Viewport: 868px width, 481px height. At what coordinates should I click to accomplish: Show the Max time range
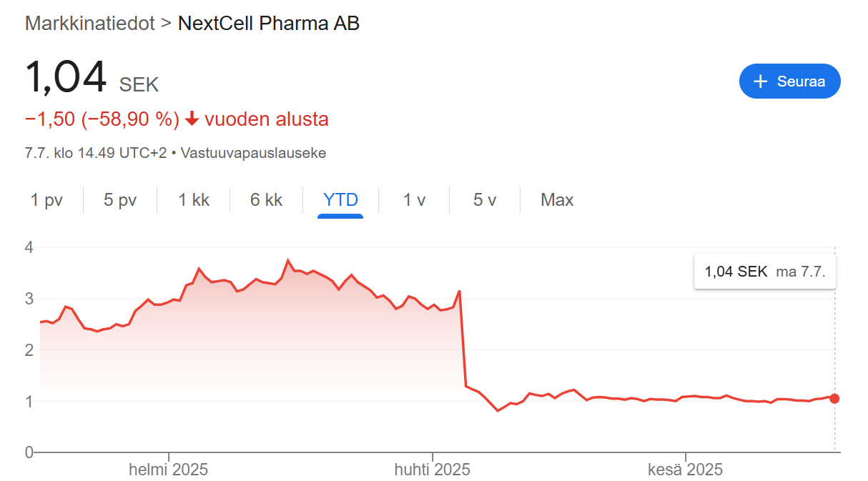point(557,200)
